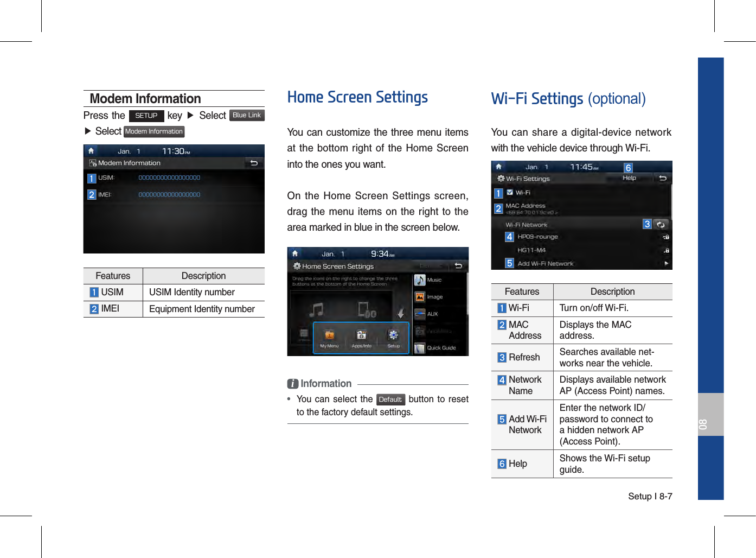The height and width of the screenshot is (558, 756).
Task: Select the AUX menu item icon
Action: [420, 314]
